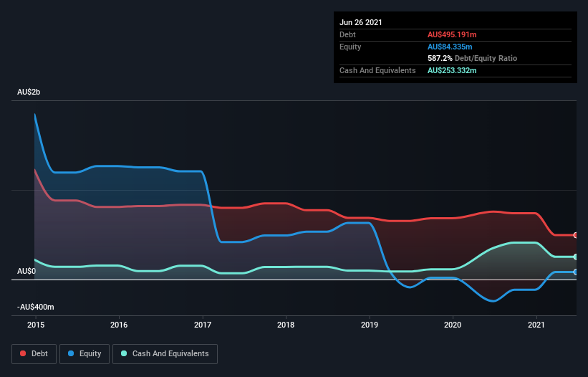Image resolution: width=588 pixels, height=377 pixels.
Task: Toggle the Debt series legend button
Action: pos(34,354)
